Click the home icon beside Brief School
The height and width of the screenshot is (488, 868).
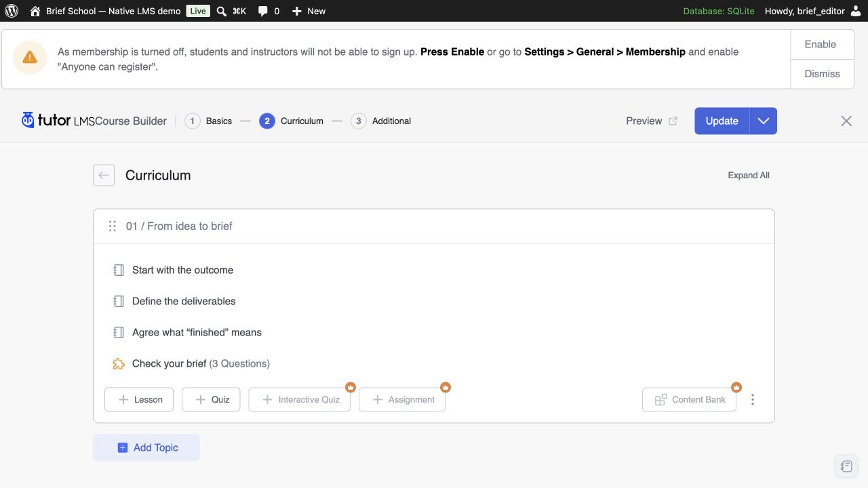(x=35, y=11)
